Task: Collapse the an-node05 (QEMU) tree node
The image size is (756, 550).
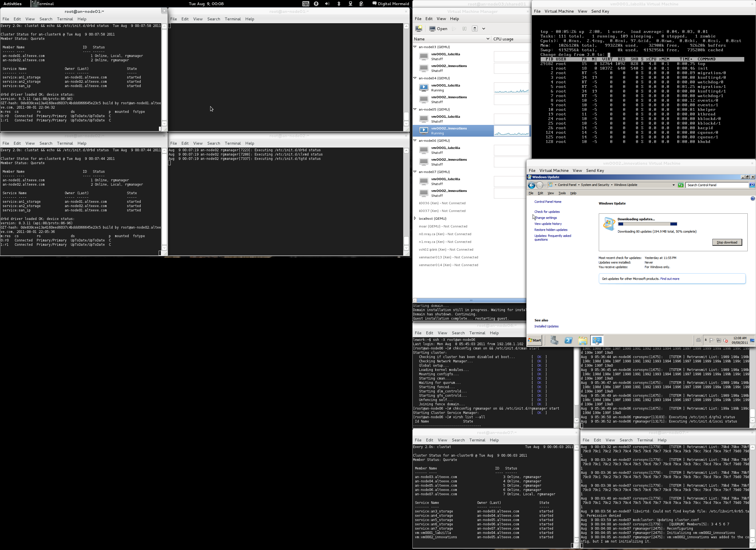Action: pyautogui.click(x=415, y=109)
